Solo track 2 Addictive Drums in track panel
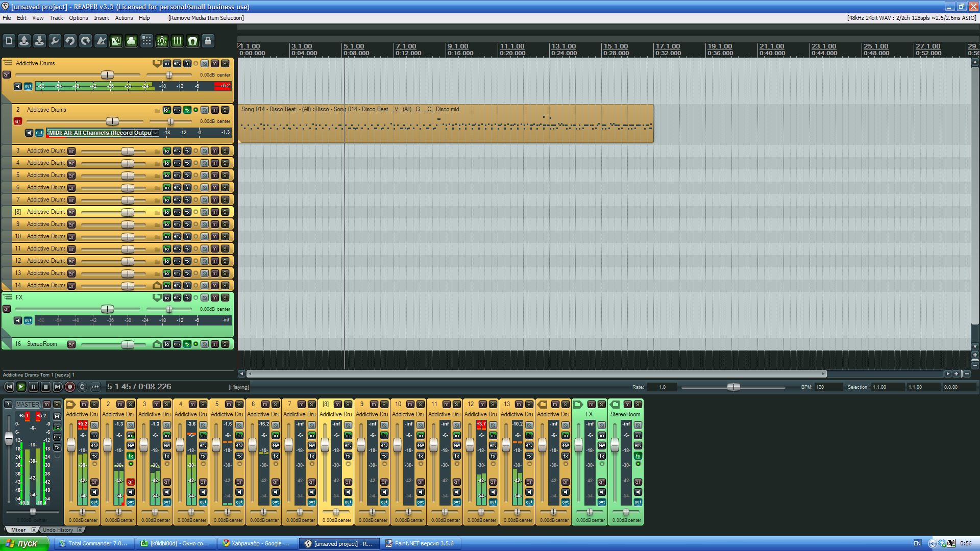 click(225, 110)
